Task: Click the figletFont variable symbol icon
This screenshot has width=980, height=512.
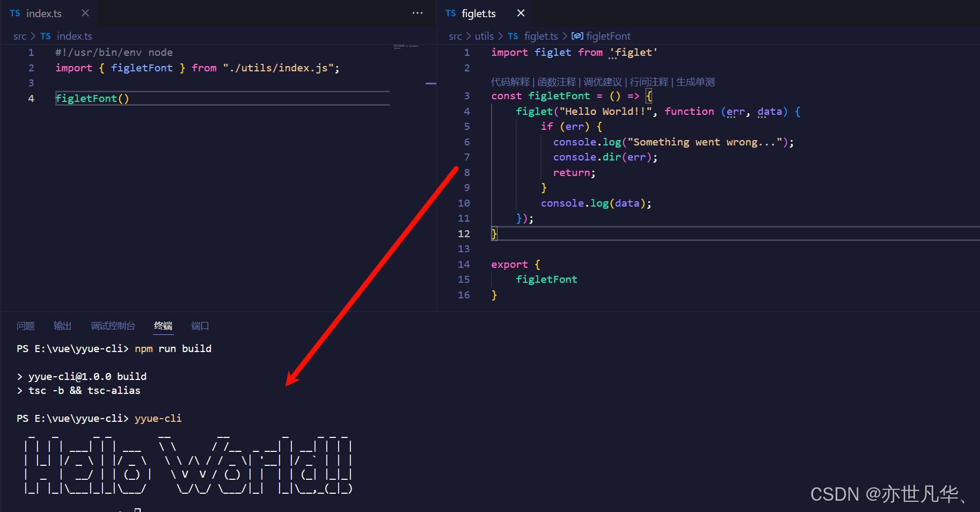Action: click(577, 36)
